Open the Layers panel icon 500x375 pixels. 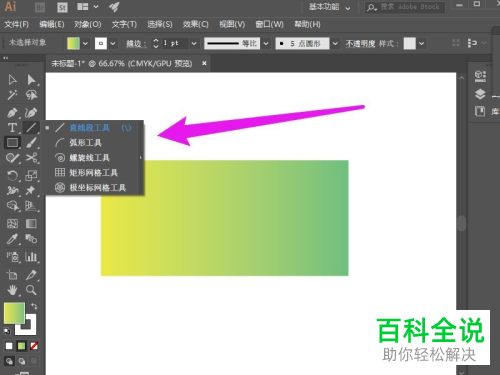[x=480, y=94]
